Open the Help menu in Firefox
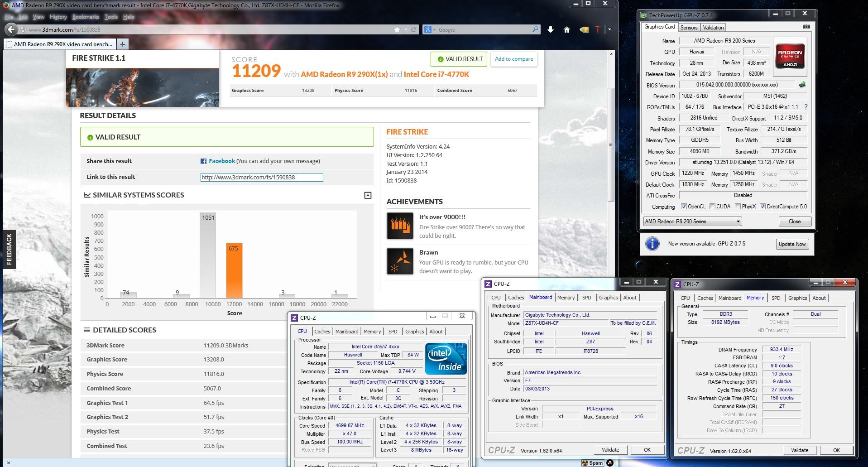This screenshot has height=467, width=868. pos(129,17)
